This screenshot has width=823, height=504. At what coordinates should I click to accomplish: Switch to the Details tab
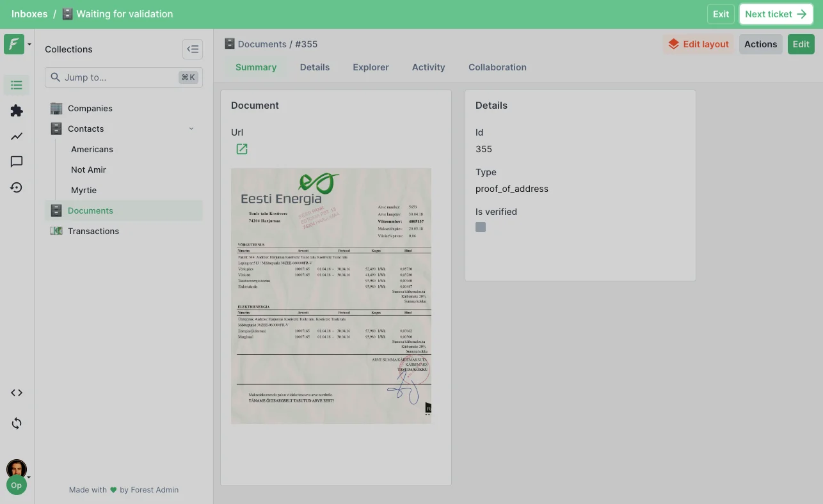click(315, 67)
